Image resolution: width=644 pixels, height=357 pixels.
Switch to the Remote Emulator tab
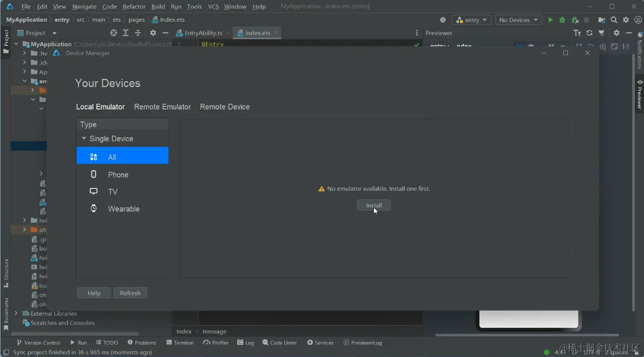point(163,107)
